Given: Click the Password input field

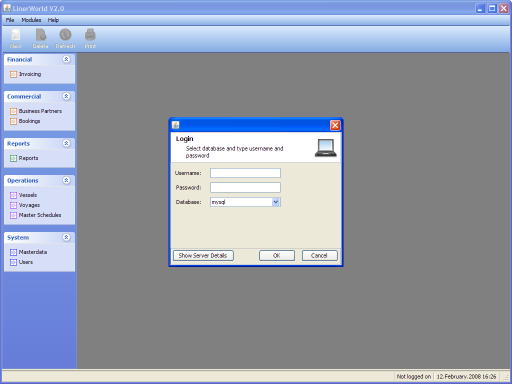Looking at the screenshot, I should (245, 187).
